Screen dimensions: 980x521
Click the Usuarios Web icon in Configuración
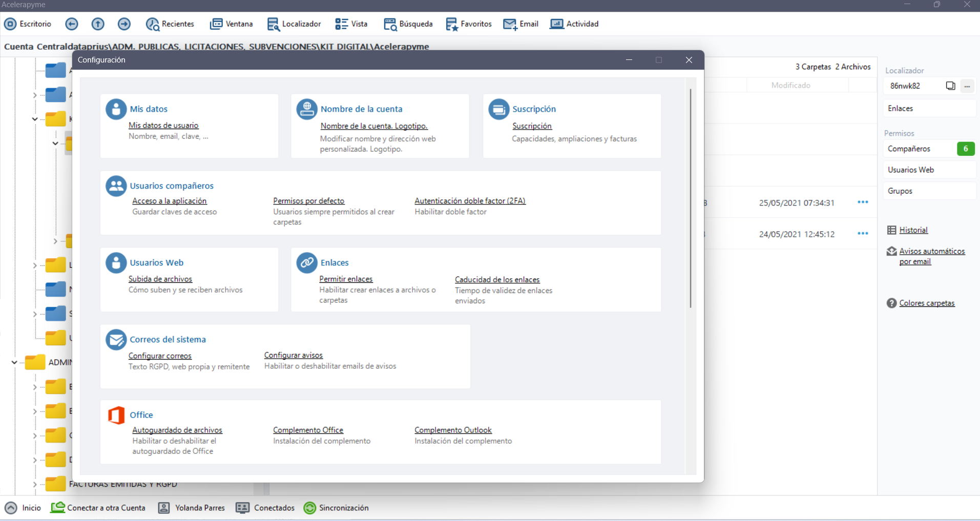116,263
